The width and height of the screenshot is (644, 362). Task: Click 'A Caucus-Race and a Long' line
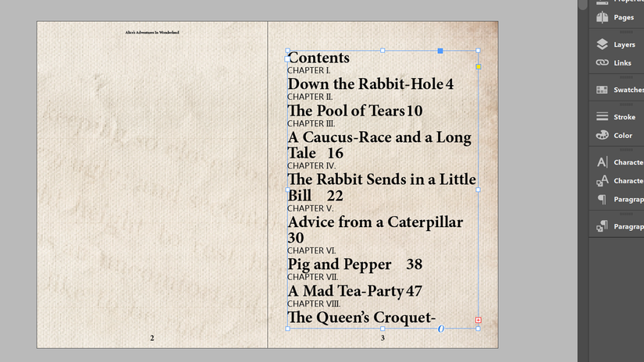pos(379,137)
